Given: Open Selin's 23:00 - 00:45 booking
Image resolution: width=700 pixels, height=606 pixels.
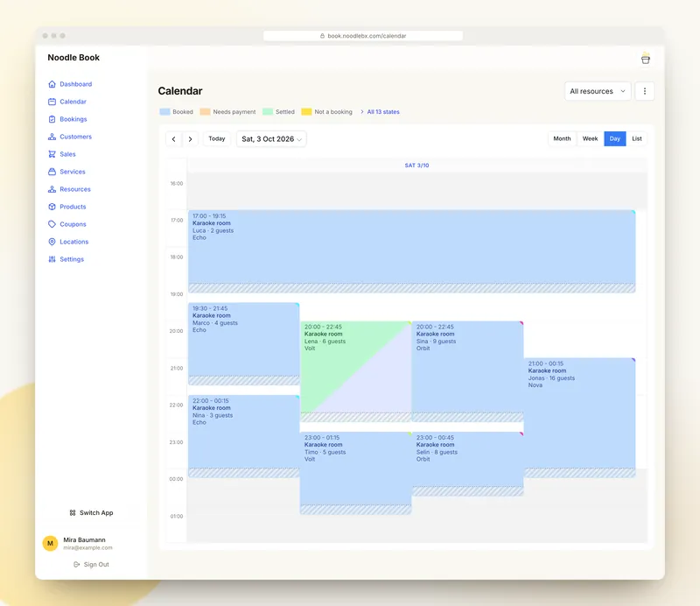Looking at the screenshot, I should pos(467,464).
